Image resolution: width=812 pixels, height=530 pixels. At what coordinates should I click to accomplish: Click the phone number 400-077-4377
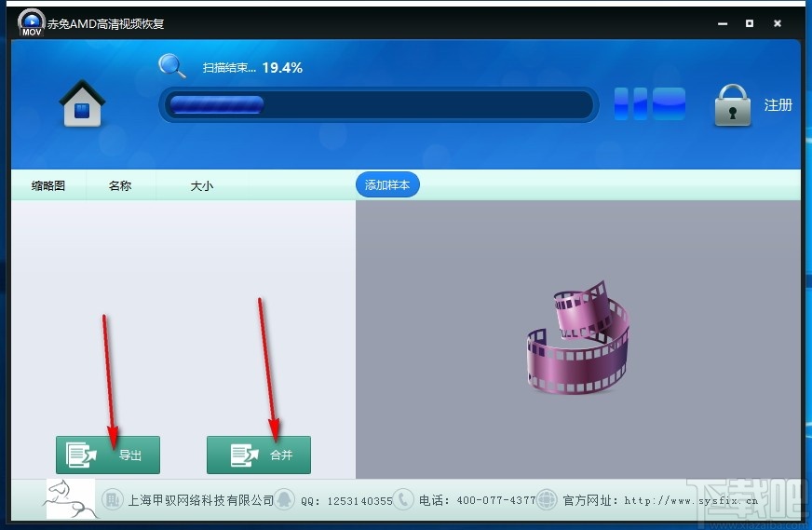pos(495,500)
